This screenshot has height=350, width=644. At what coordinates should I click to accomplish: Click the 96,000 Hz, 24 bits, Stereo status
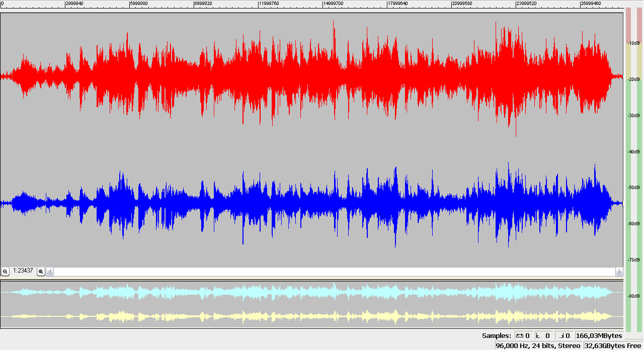(538, 345)
